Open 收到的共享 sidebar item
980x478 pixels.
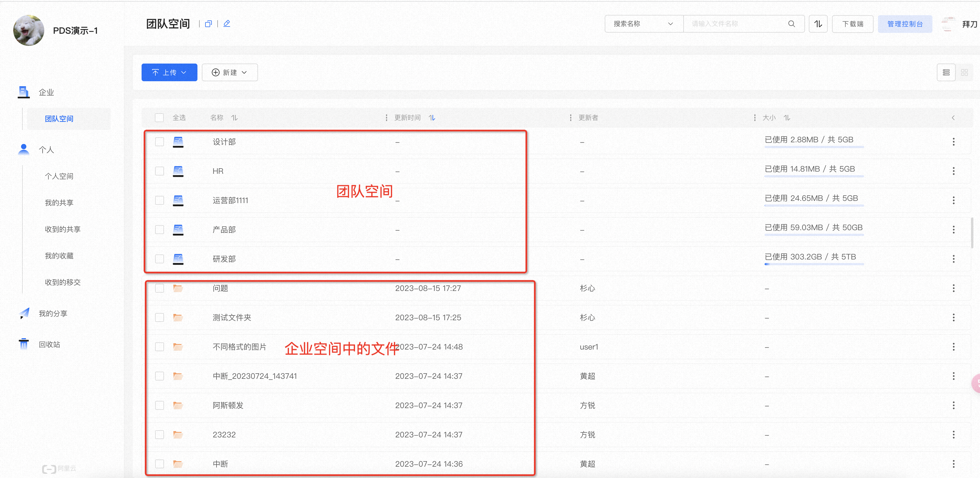(62, 229)
